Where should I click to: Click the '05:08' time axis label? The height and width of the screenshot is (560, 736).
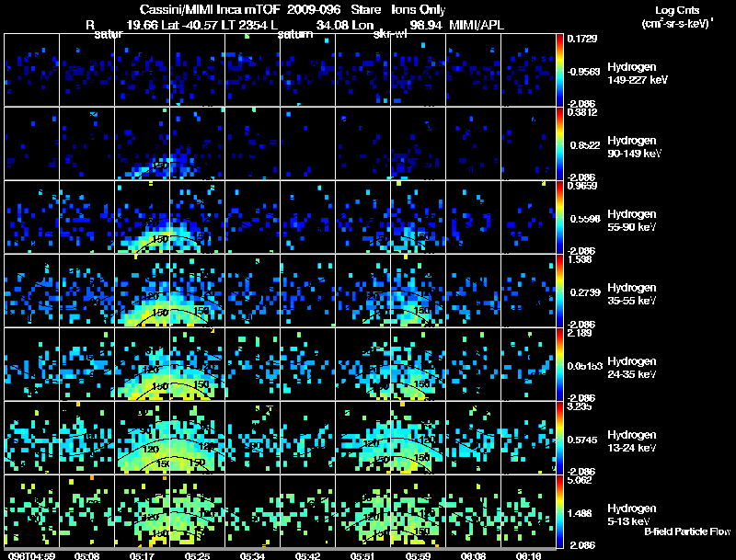(x=86, y=556)
